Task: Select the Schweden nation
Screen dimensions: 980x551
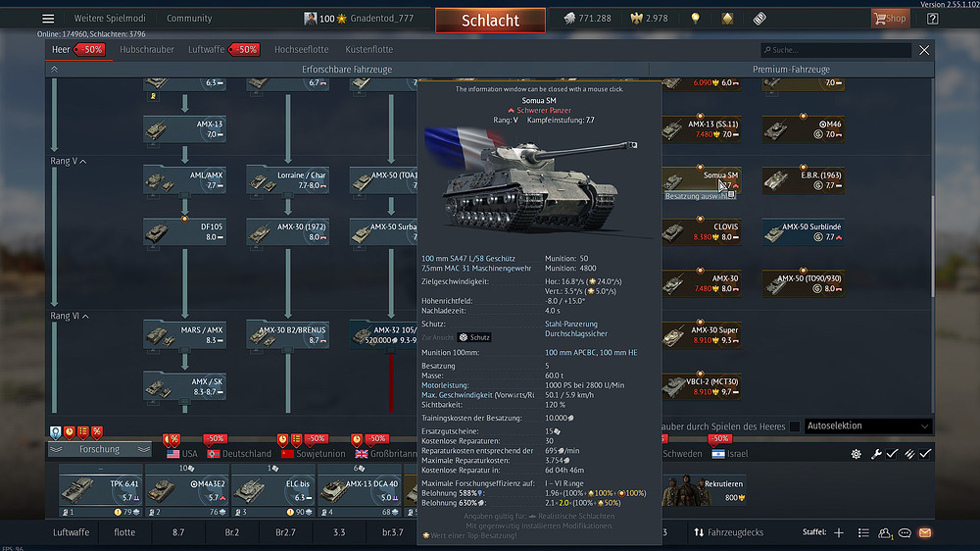Action: (x=682, y=453)
